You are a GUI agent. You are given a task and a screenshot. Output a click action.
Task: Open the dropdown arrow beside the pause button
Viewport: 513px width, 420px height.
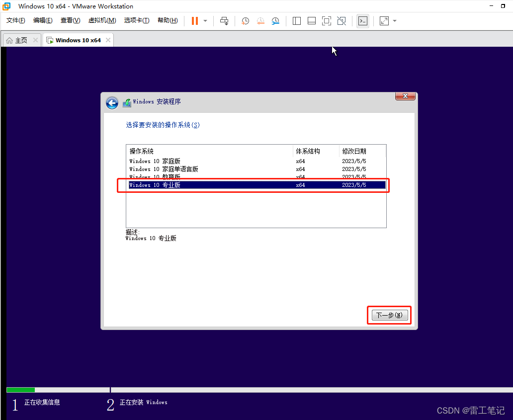[x=205, y=21]
